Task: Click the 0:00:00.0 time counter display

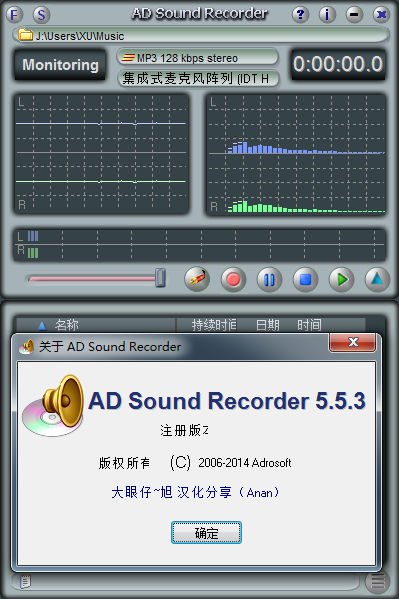Action: [338, 64]
